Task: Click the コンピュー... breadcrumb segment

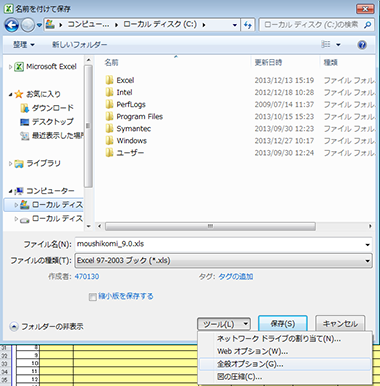Action: click(x=88, y=24)
